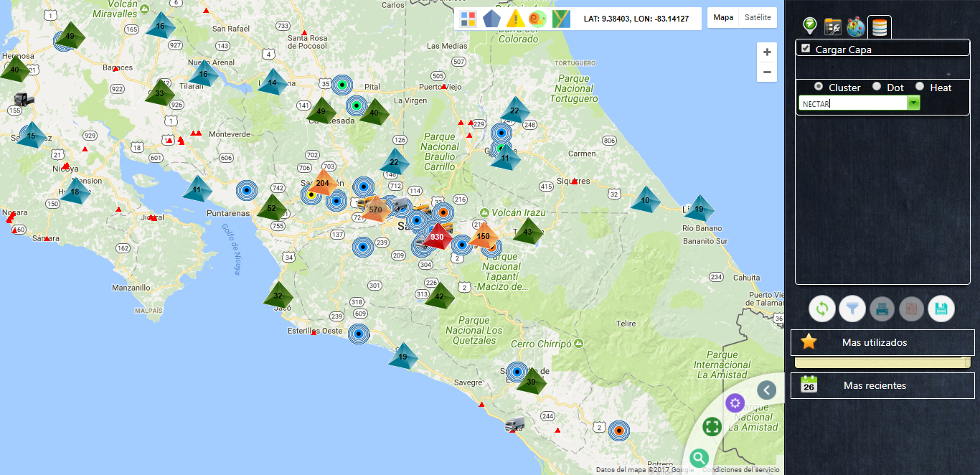
Task: Switch map to Mapa view
Action: pos(723,17)
